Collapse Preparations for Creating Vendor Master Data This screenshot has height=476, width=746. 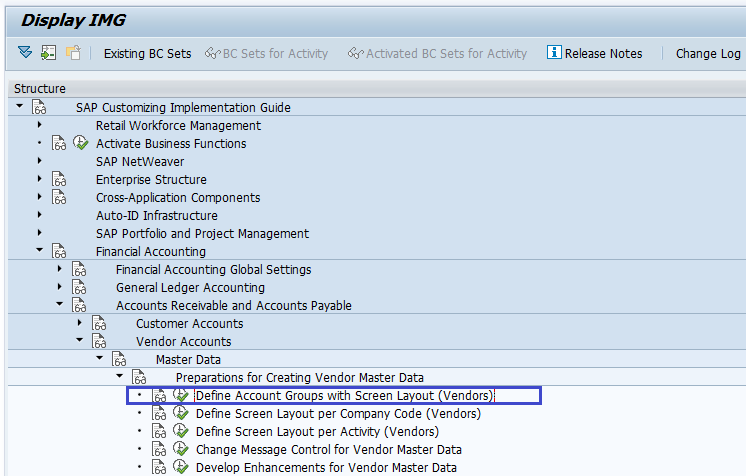[119, 376]
